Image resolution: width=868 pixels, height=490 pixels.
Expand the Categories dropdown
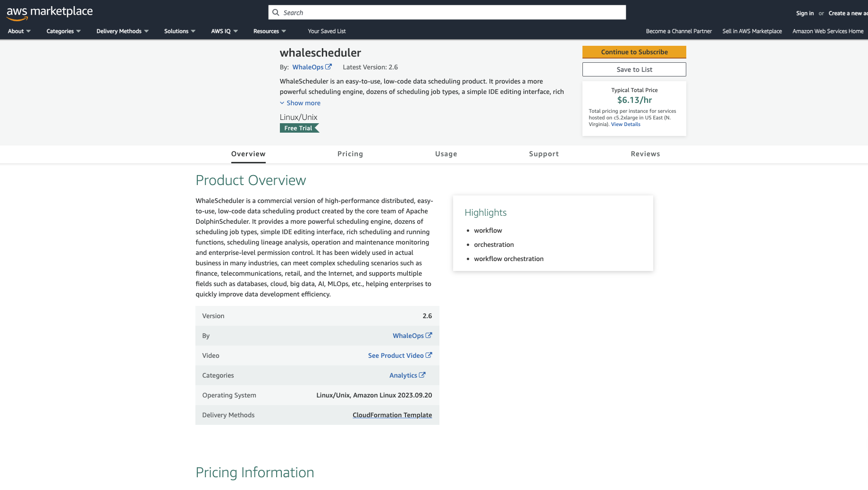coord(64,31)
